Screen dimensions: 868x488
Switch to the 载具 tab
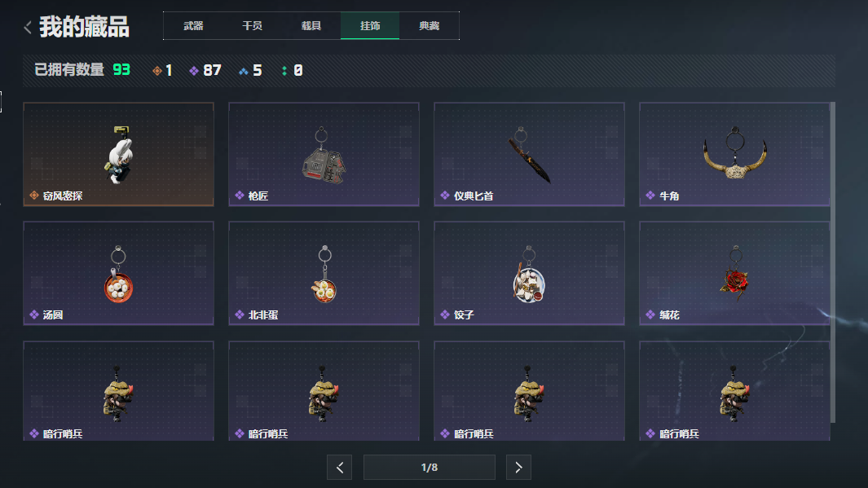point(311,26)
